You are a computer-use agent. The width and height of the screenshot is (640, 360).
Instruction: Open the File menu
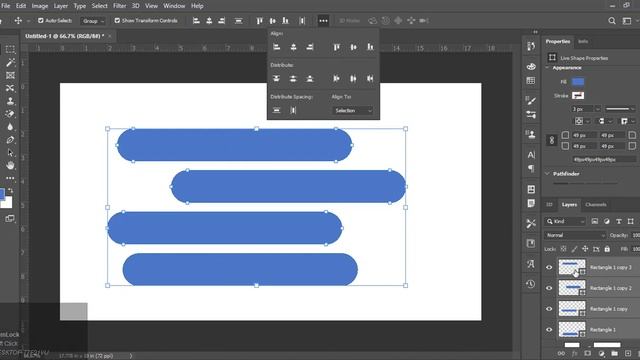pos(6,6)
